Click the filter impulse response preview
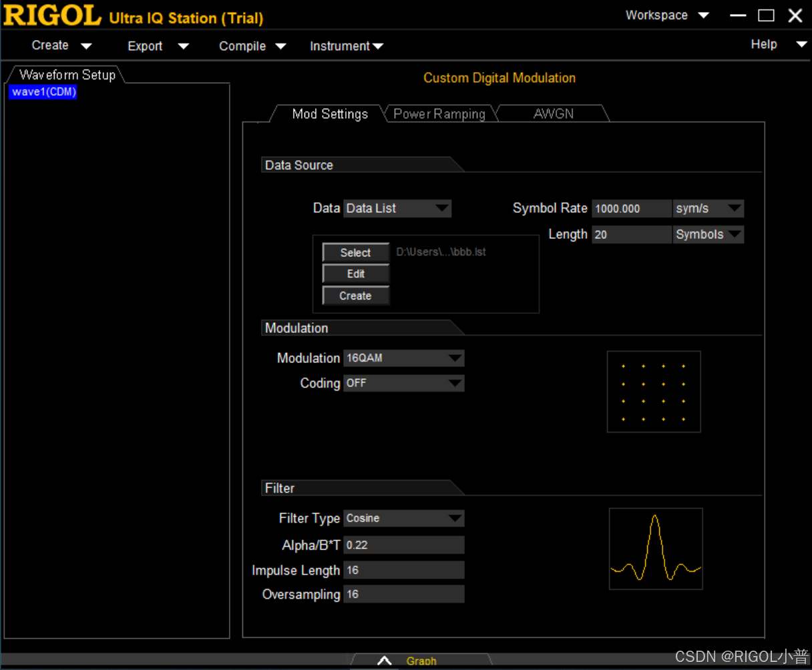This screenshot has width=812, height=670. click(656, 549)
